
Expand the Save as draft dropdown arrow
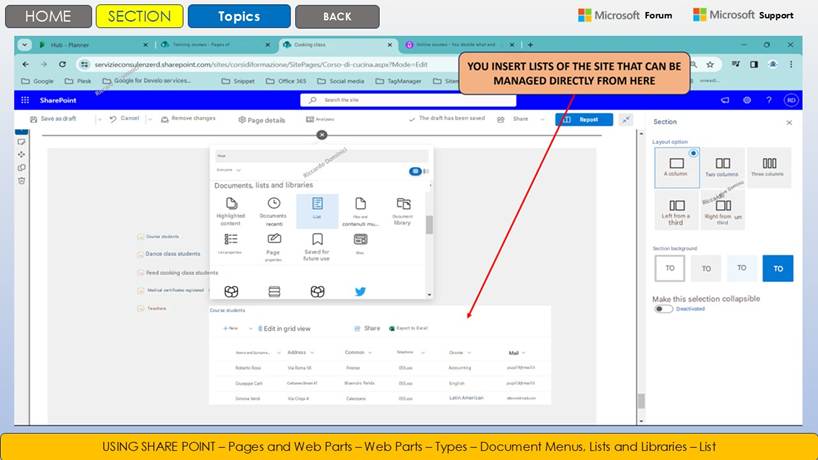pos(99,119)
